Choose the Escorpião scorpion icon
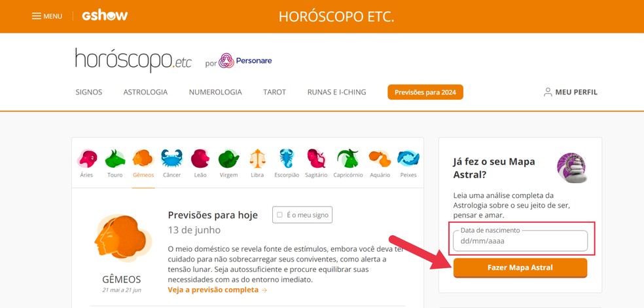644x308 pixels. pyautogui.click(x=286, y=159)
